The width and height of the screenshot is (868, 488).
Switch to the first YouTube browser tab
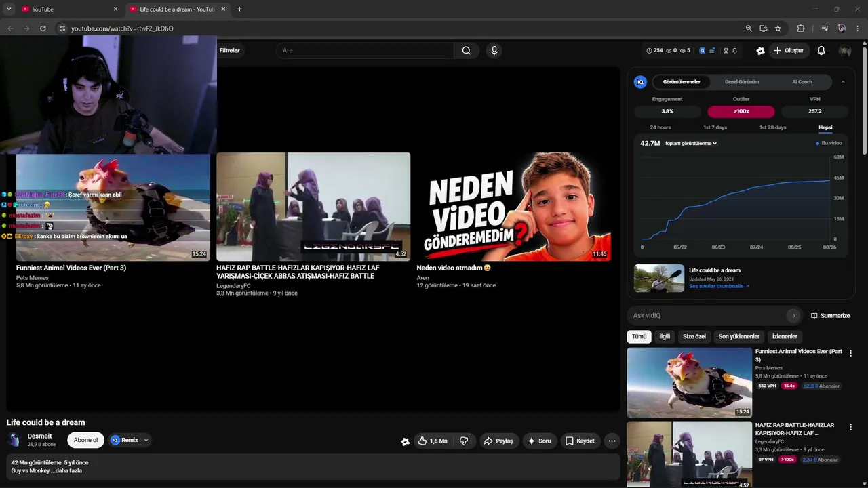point(68,9)
